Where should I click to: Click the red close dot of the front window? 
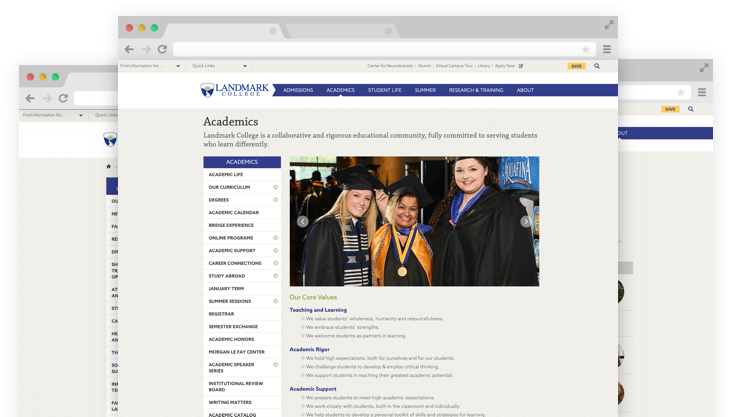pyautogui.click(x=129, y=28)
